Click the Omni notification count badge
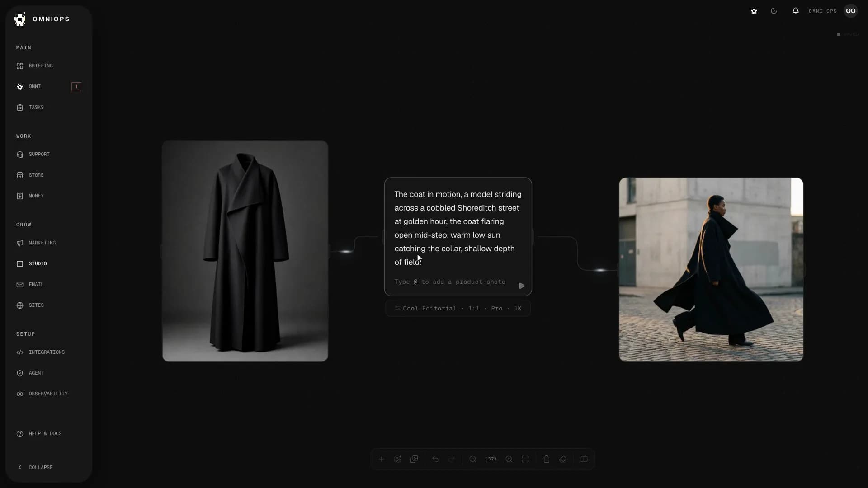 click(76, 87)
